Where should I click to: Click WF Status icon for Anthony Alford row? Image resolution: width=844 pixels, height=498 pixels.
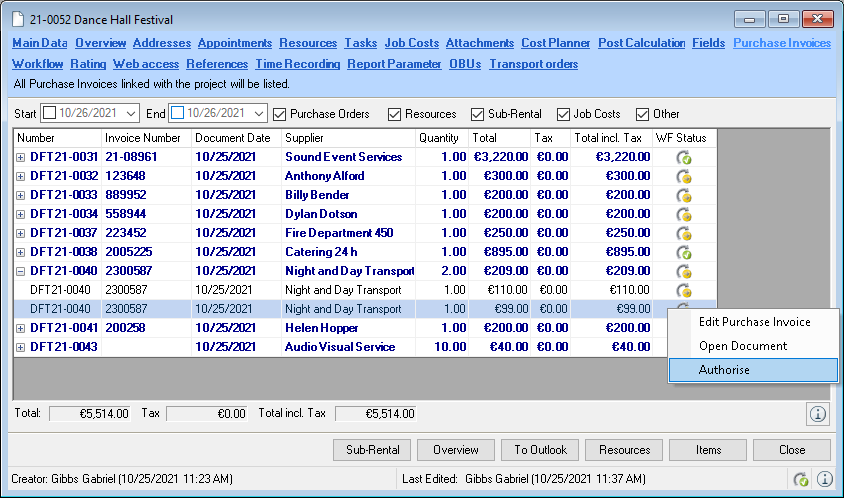pyautogui.click(x=685, y=176)
